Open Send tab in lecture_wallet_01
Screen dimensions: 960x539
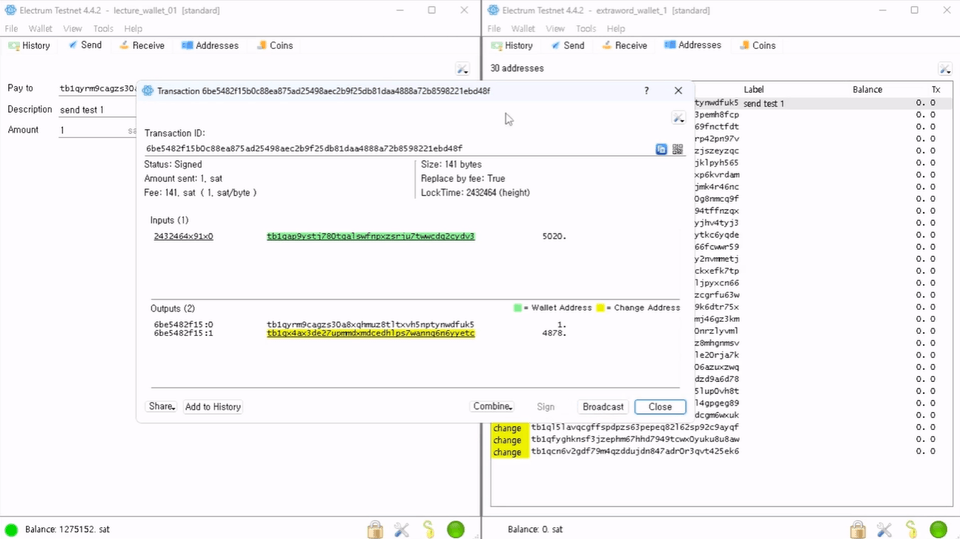point(85,45)
